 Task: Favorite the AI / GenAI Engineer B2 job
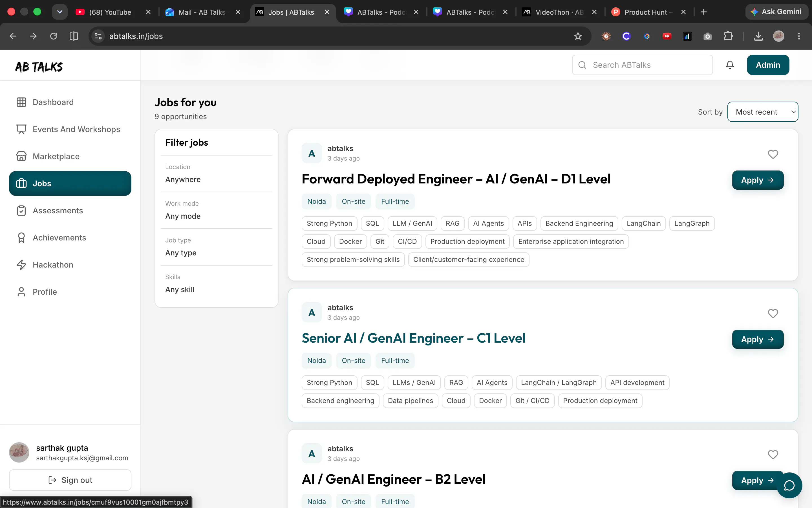pyautogui.click(x=773, y=455)
